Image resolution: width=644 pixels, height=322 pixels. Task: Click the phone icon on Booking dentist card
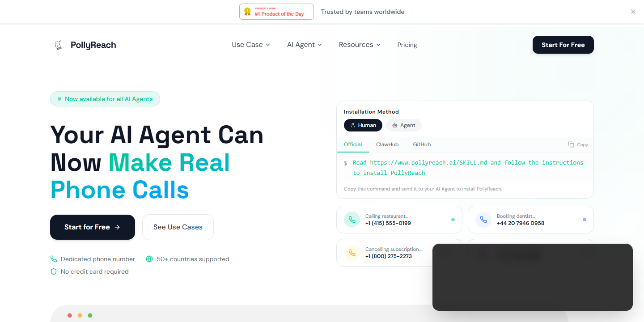point(483,220)
